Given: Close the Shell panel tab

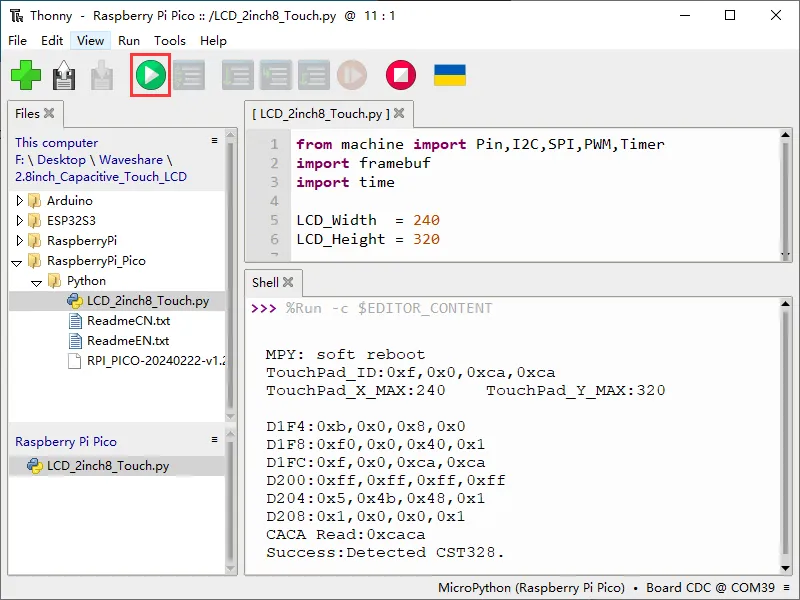Looking at the screenshot, I should click(x=288, y=282).
